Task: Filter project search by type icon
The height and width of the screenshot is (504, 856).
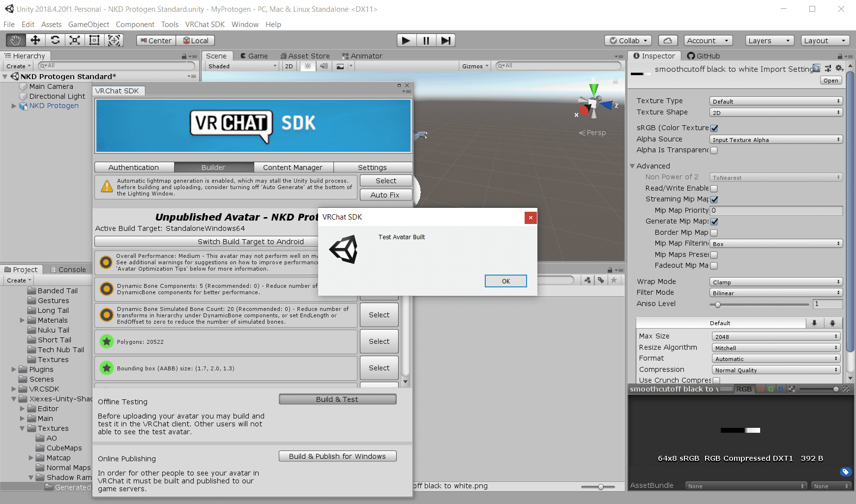Action: click(588, 280)
